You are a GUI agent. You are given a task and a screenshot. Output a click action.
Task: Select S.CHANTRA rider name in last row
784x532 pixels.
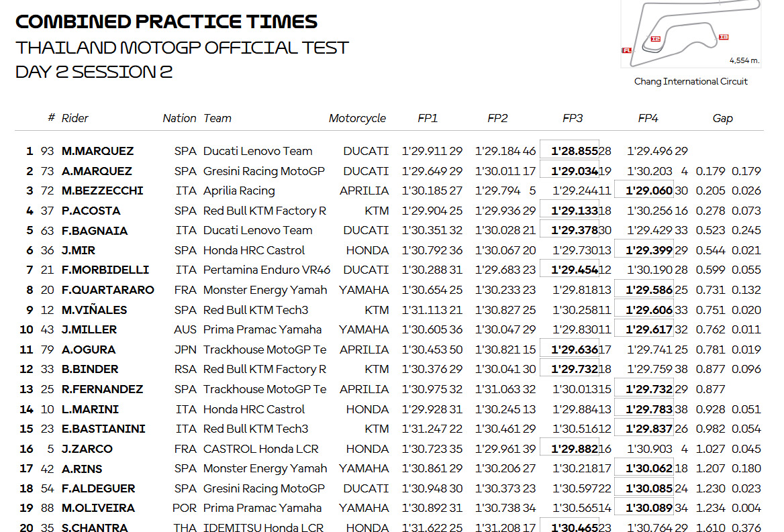click(x=95, y=527)
